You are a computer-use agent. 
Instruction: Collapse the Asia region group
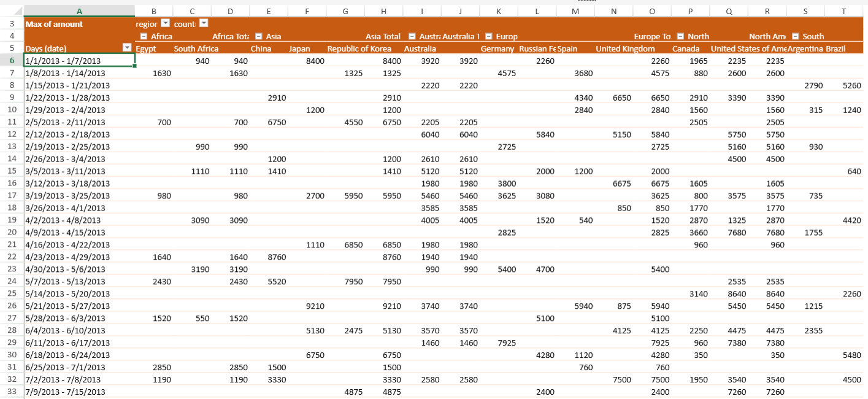259,36
